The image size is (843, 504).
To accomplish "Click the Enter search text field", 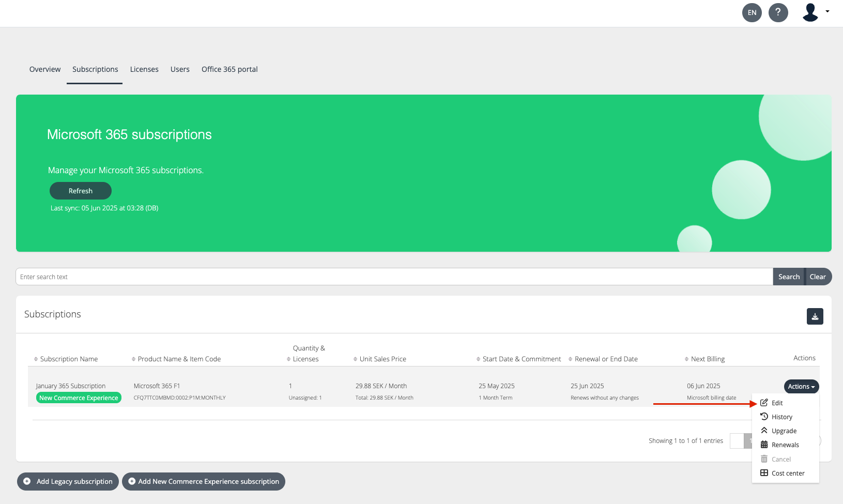I will point(394,277).
